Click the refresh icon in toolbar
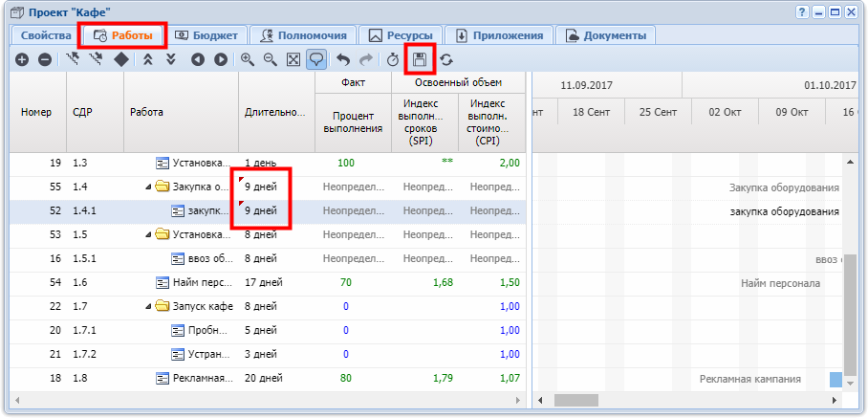Screen dimensions: 868x418 click(445, 60)
